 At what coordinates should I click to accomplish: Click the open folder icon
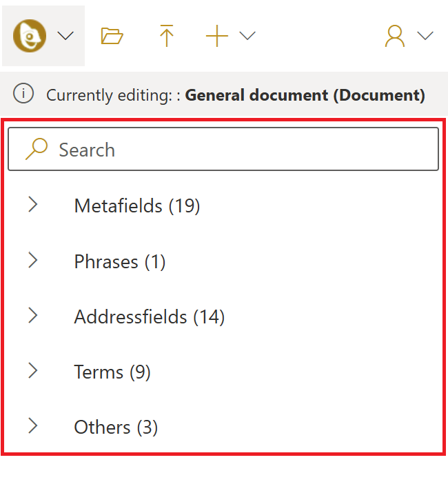(x=112, y=36)
